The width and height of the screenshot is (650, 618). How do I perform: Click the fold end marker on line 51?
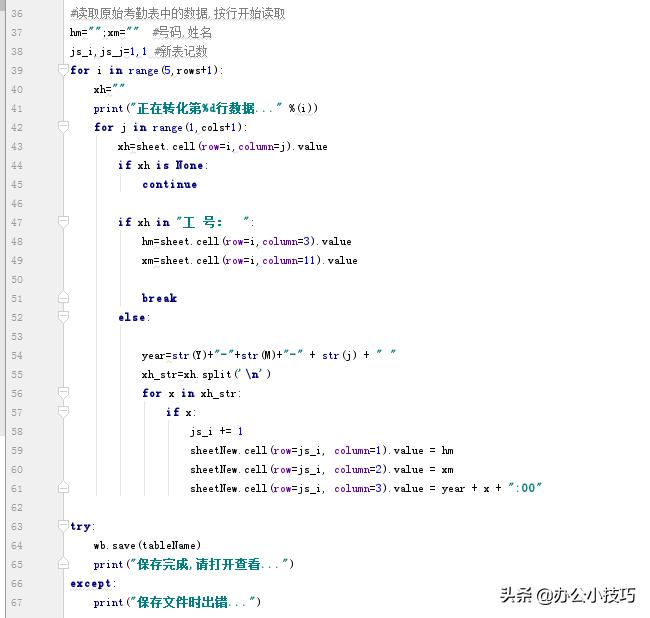pyautogui.click(x=63, y=298)
